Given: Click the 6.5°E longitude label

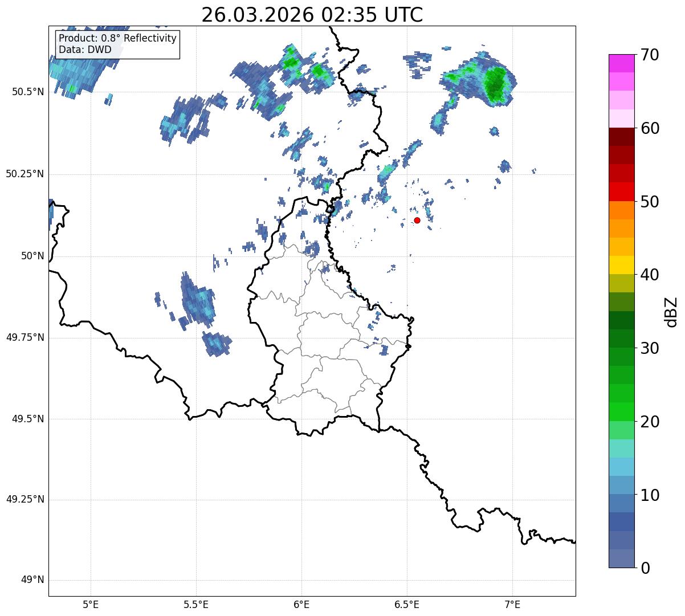Looking at the screenshot, I should 407,605.
